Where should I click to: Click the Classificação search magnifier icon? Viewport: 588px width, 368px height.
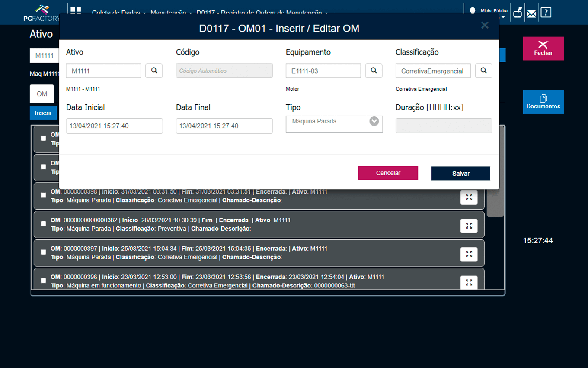point(483,71)
